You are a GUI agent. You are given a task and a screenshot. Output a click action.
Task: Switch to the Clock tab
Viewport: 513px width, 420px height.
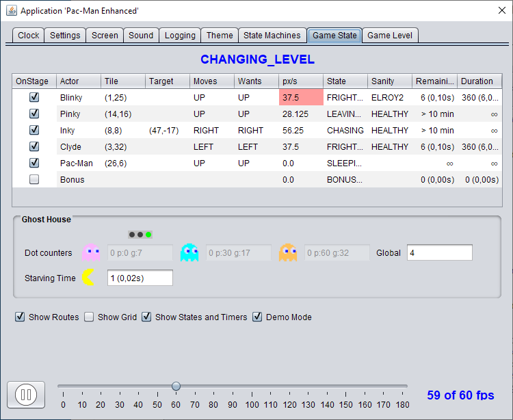29,36
